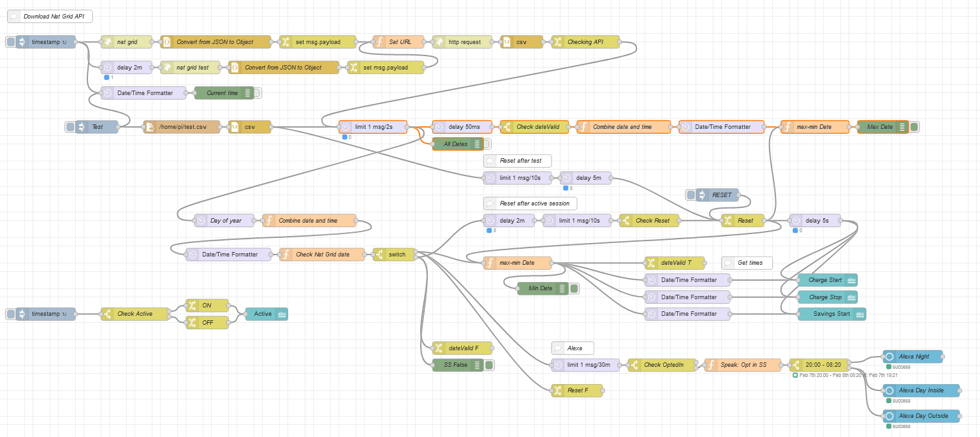Click the Alexa Night node icon
Screen dimensions: 980x437
[889, 357]
